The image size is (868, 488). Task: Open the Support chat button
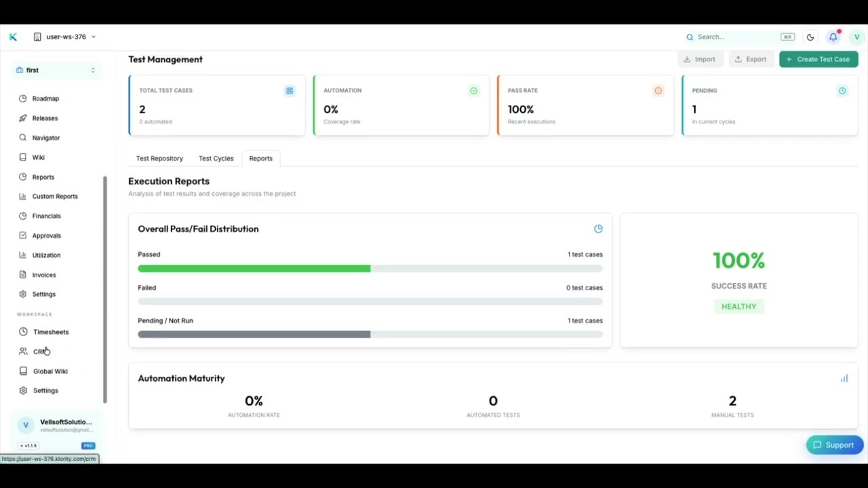pos(834,445)
